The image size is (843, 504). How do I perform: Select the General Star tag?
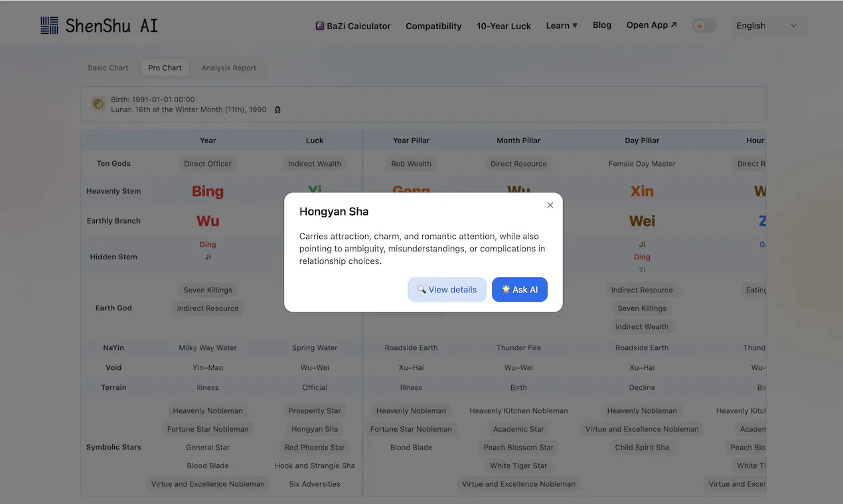point(208,447)
